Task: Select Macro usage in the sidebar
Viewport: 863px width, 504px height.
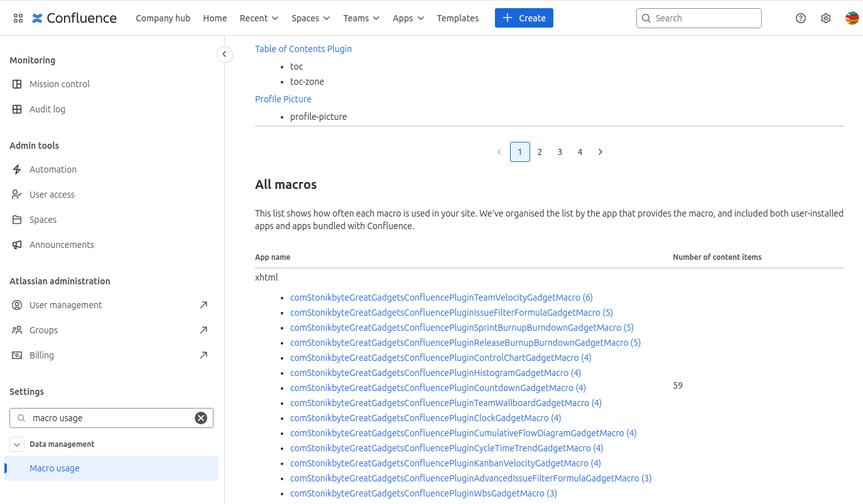Action: 111,468
